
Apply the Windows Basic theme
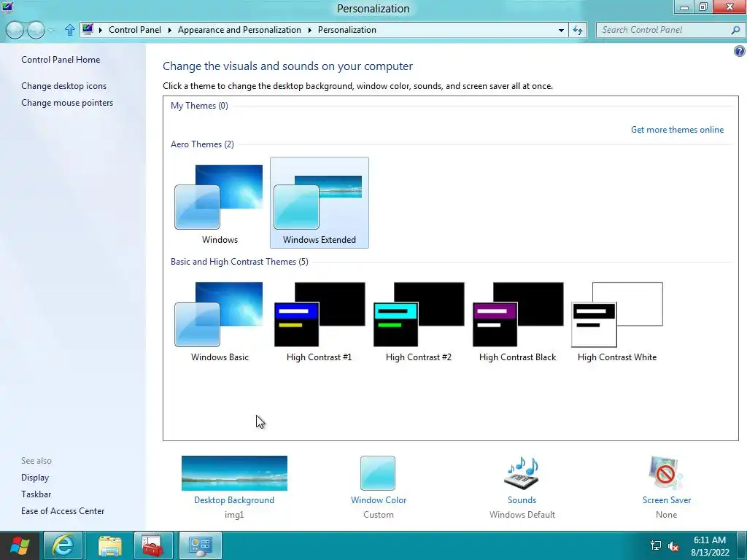click(x=220, y=321)
